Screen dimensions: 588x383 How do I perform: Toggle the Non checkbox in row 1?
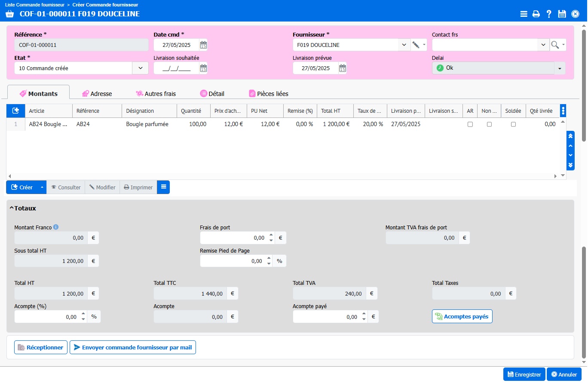489,124
